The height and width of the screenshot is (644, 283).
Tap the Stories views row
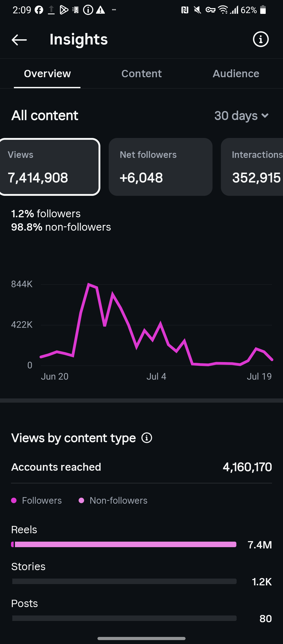pos(141,574)
